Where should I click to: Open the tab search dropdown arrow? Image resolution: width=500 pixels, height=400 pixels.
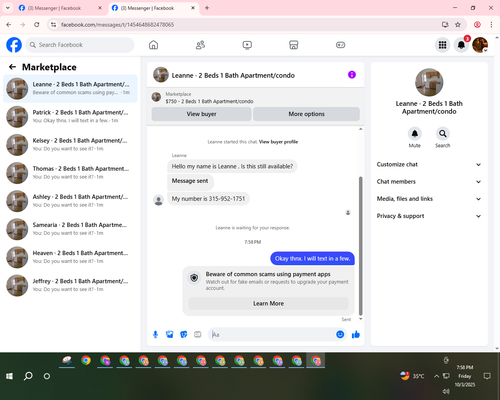pos(7,8)
